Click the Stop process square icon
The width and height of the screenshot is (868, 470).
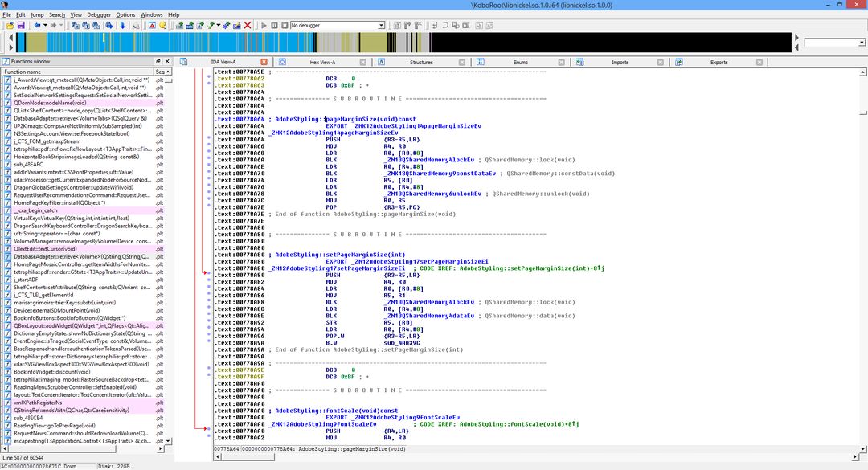pyautogui.click(x=283, y=26)
